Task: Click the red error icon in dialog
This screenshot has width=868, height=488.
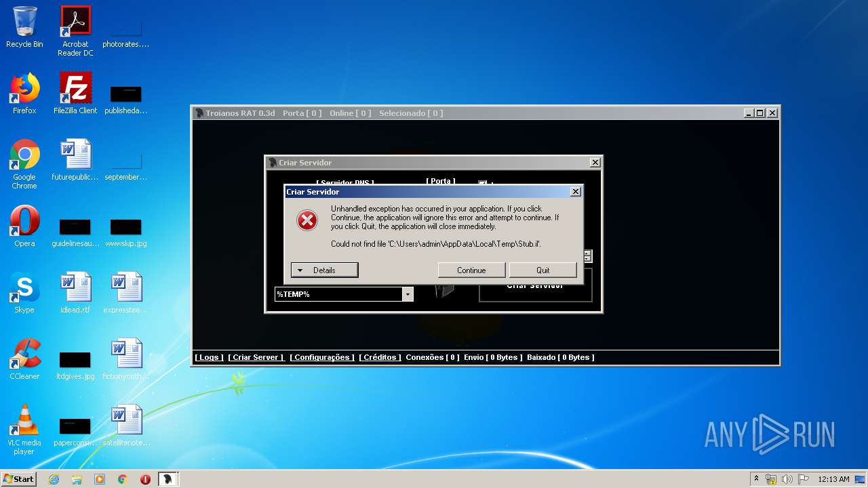Action: [x=307, y=220]
